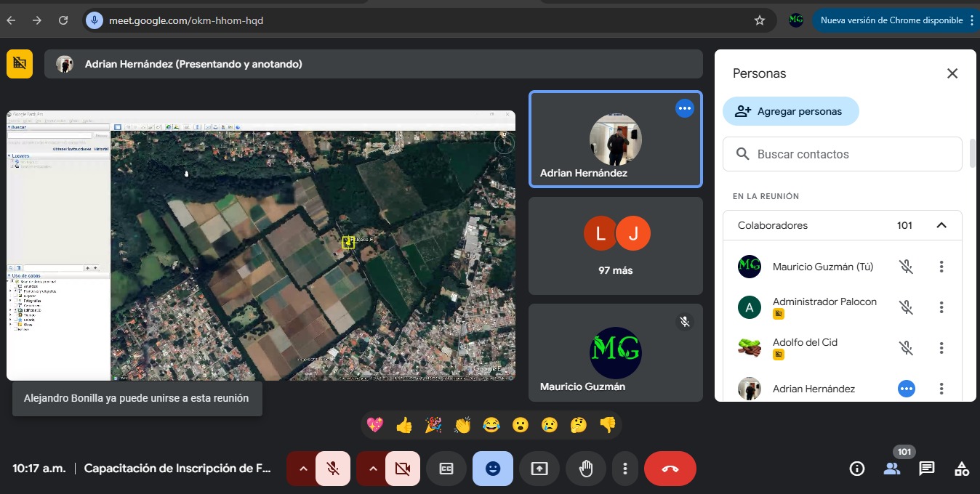The image size is (980, 494).
Task: Click the 97 más participants tile
Action: 616,246
